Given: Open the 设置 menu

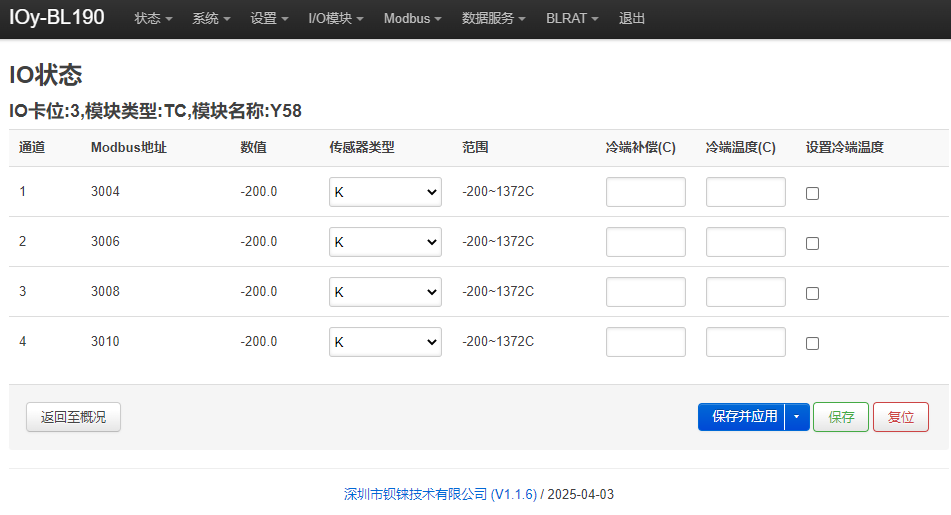Looking at the screenshot, I should (269, 19).
